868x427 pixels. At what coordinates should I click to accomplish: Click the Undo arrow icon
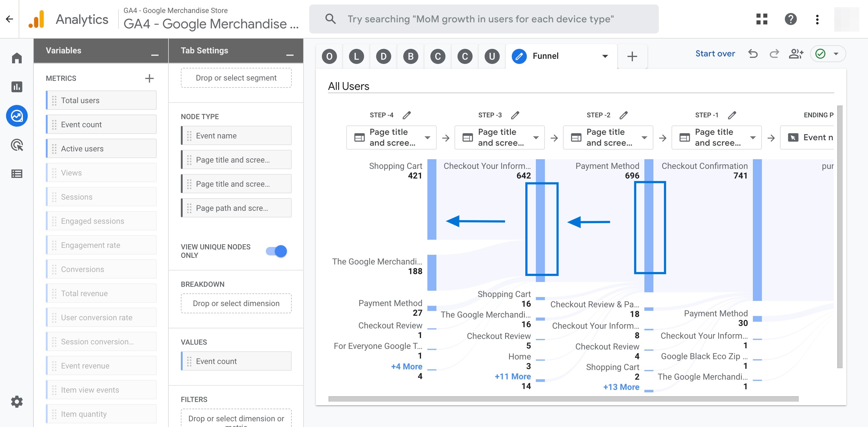coord(753,54)
